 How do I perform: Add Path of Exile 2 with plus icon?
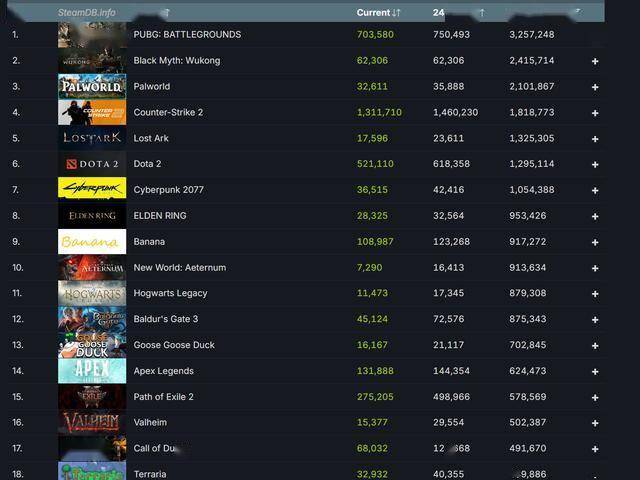(595, 398)
